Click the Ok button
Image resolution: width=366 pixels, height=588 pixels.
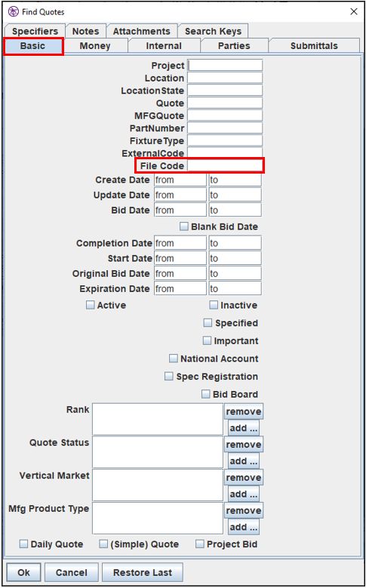23,573
